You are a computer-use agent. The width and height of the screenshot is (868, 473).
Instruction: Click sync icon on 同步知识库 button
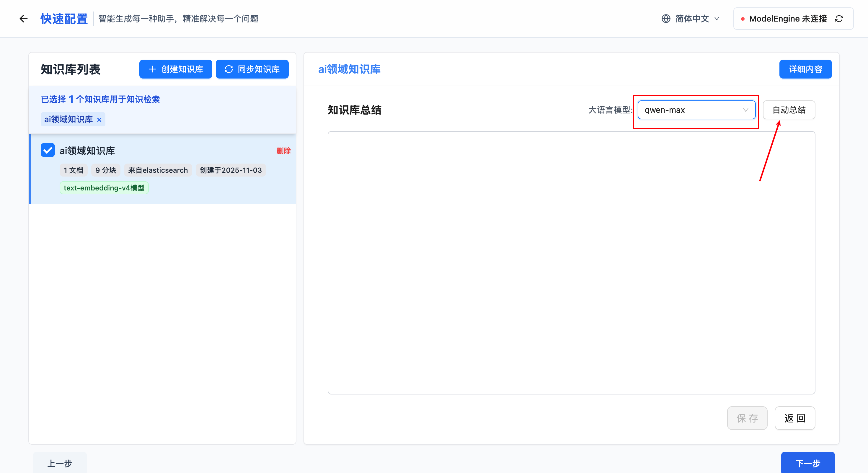point(229,69)
